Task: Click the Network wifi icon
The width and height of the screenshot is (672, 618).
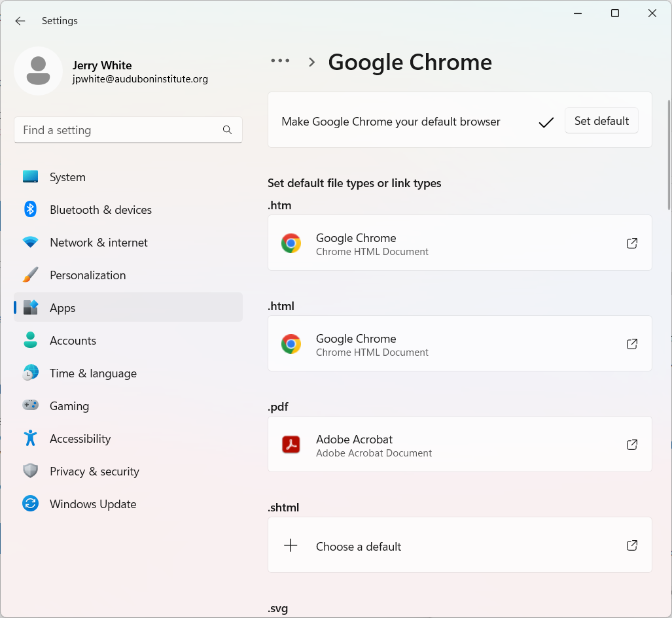Action: coord(31,242)
